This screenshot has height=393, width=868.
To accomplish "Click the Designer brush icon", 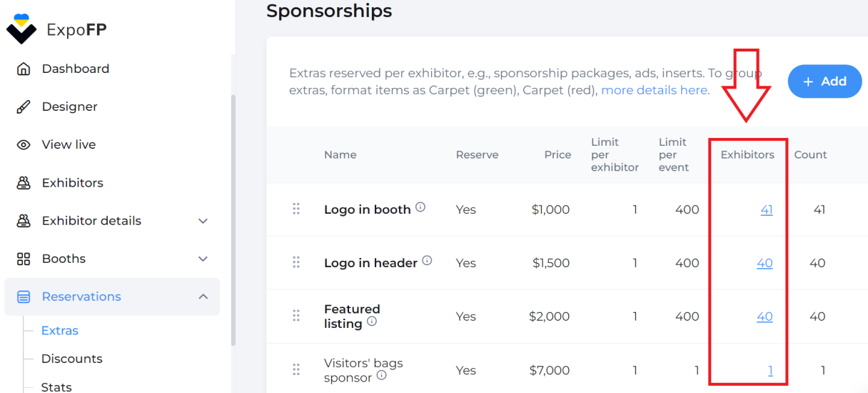I will (x=24, y=107).
